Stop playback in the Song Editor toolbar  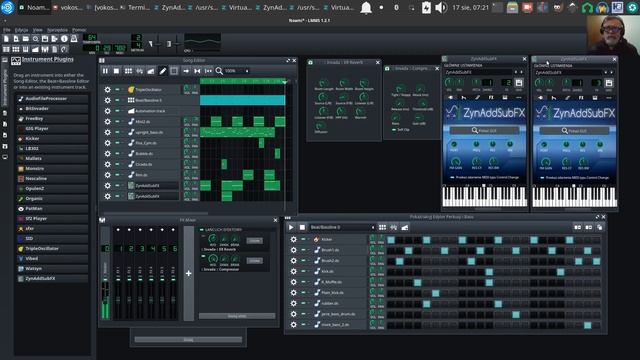(x=116, y=71)
